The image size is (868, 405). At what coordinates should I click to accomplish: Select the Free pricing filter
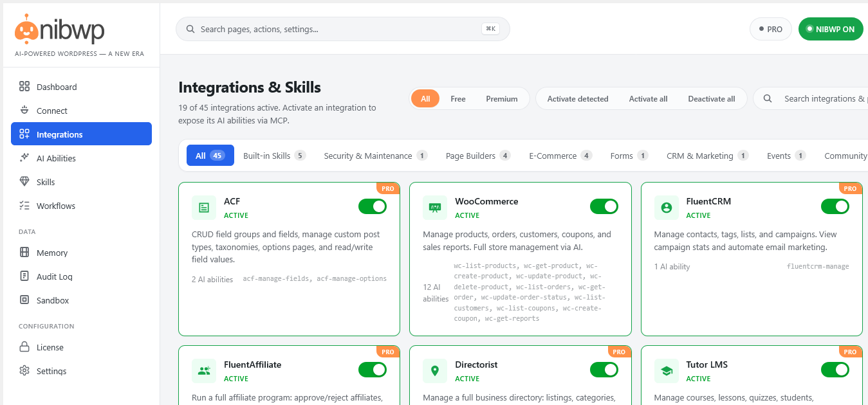(458, 98)
